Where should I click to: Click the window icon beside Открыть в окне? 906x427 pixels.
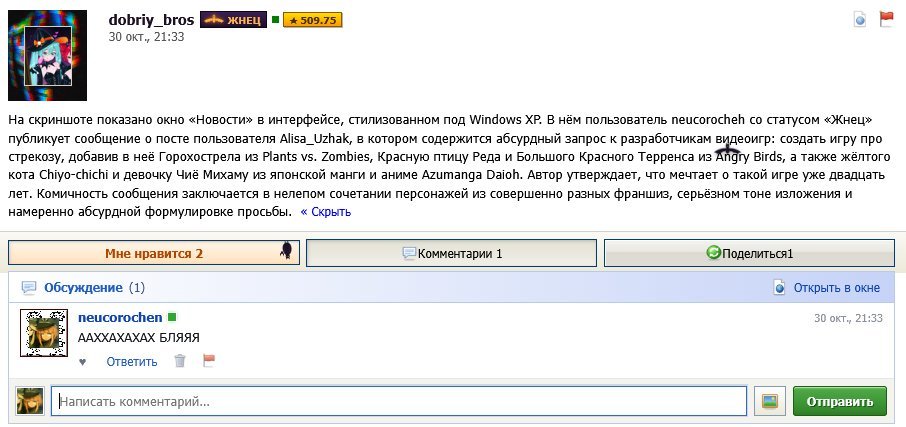coord(779,288)
